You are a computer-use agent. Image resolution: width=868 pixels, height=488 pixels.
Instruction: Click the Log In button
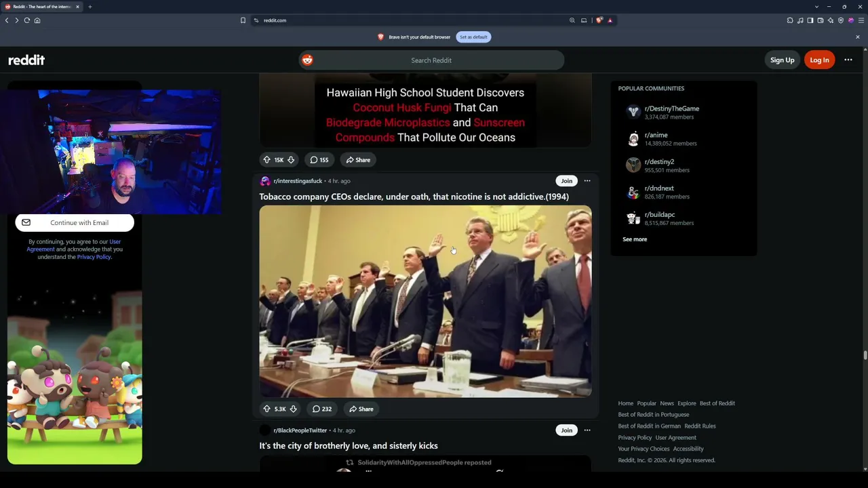(x=819, y=60)
